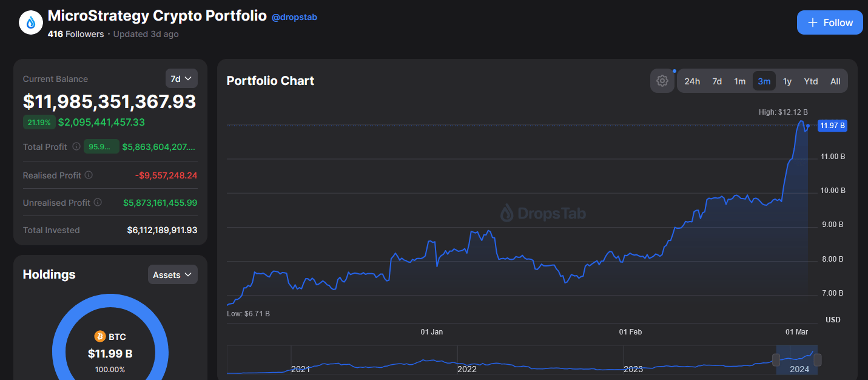Image resolution: width=868 pixels, height=380 pixels.
Task: Follow the MicroStrategy portfolio
Action: tap(830, 22)
